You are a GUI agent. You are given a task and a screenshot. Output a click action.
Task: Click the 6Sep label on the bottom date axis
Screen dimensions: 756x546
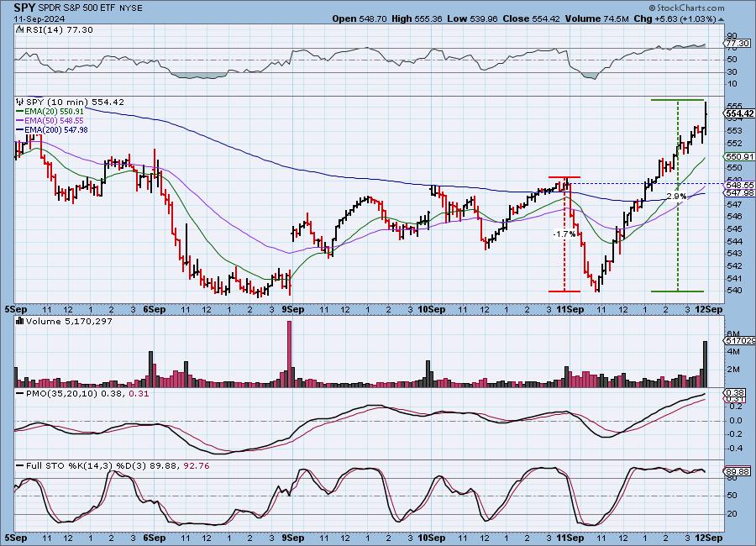[155, 538]
